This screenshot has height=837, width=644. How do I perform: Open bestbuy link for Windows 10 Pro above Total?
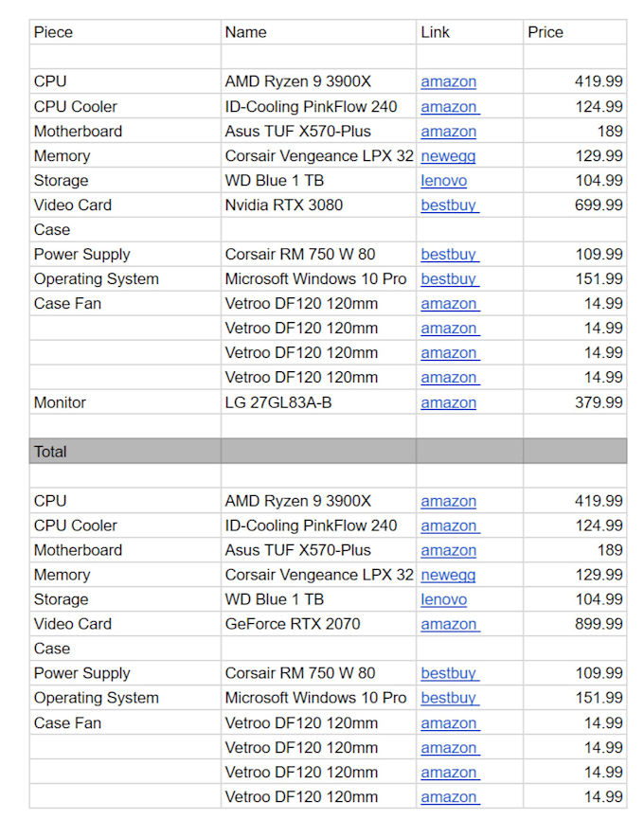click(450, 278)
